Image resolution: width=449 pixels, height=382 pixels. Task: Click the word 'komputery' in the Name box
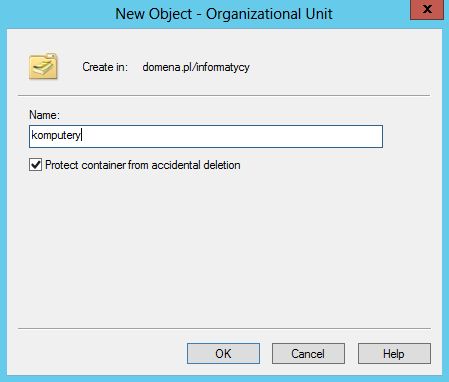[56, 135]
